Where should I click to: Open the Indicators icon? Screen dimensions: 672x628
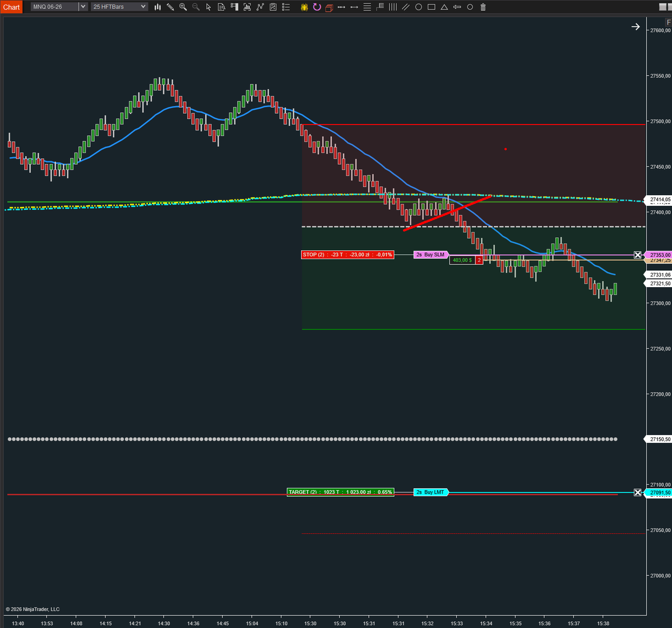(260, 7)
